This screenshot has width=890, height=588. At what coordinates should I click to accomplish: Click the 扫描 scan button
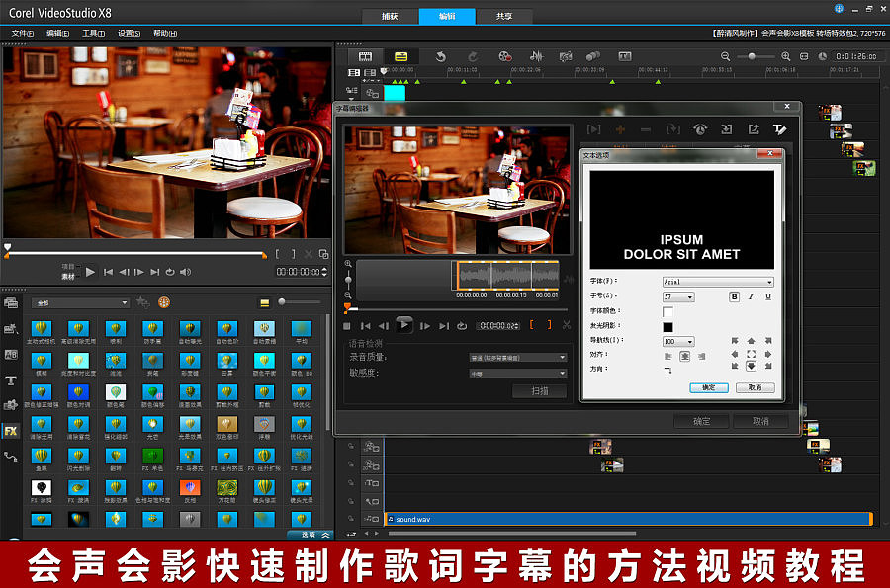pos(539,391)
